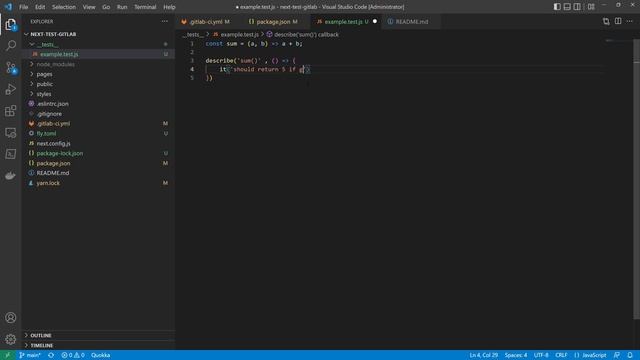Open Remote Explorer in activity bar
Viewport: 640px width, 360px height.
tap(11, 132)
